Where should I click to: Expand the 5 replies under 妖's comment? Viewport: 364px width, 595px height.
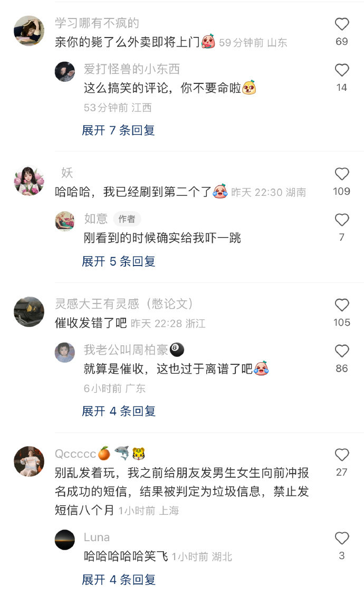coord(118,261)
